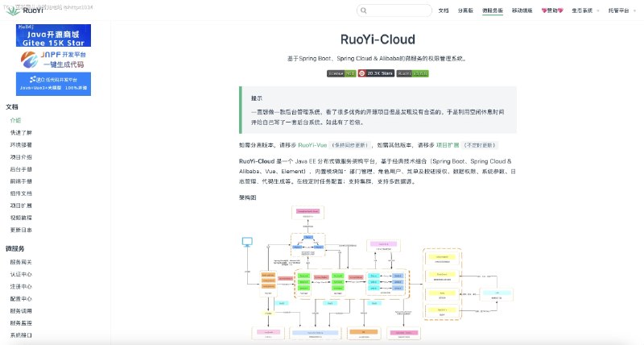Follow the 项目扩展 link in the paragraph
This screenshot has width=644, height=345.
pyautogui.click(x=448, y=145)
